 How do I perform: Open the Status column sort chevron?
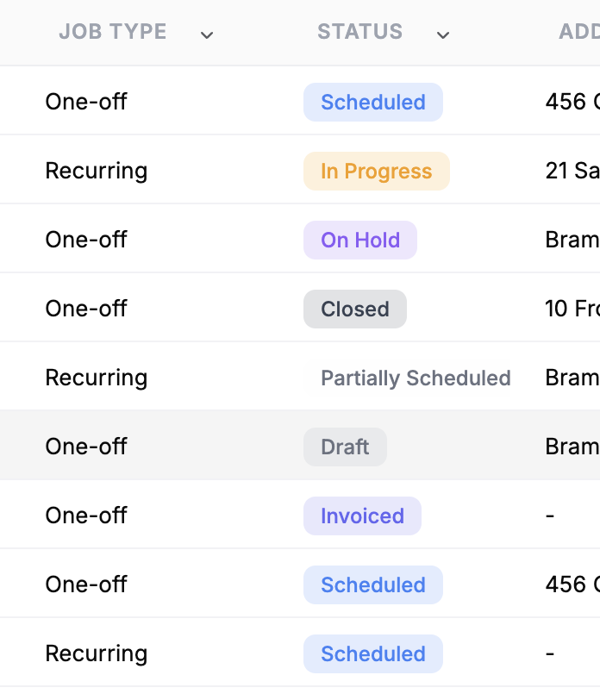(x=443, y=34)
